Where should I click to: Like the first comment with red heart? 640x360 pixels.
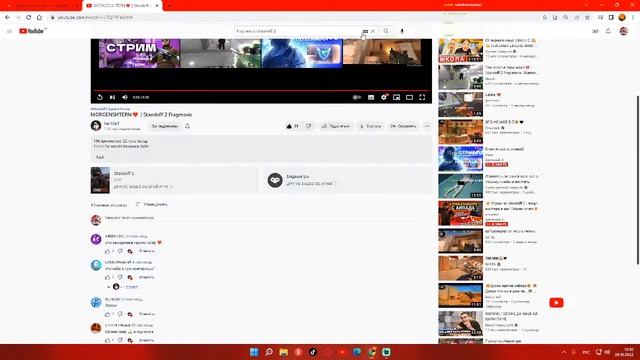click(x=108, y=251)
